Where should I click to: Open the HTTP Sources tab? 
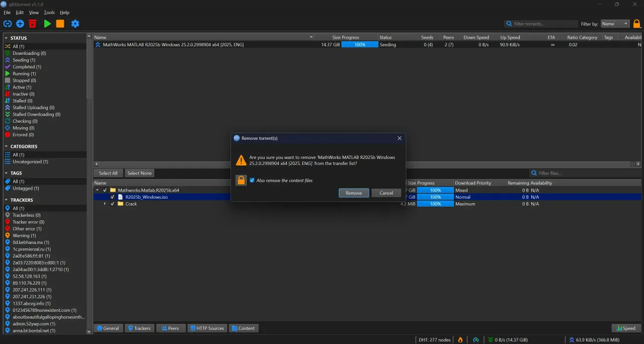(x=207, y=328)
